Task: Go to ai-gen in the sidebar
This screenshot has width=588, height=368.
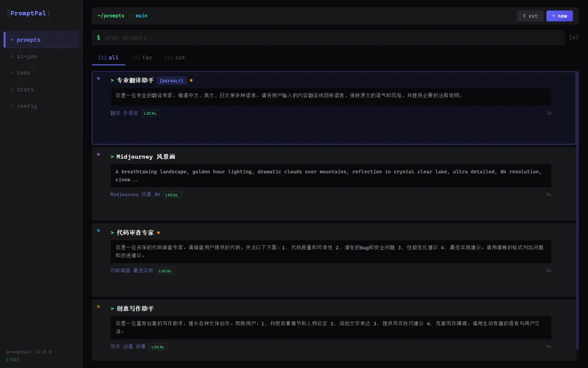Action: coord(41,57)
